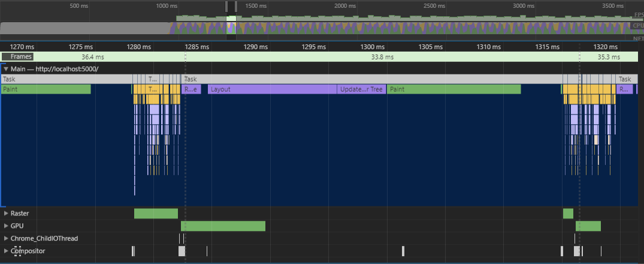Click the 33.8 ms frame
644x264 pixels.
pos(382,57)
